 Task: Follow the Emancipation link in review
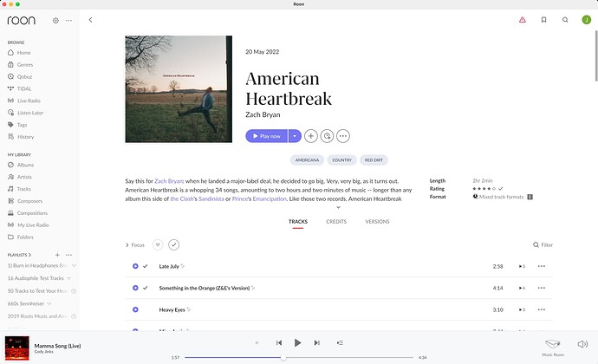click(270, 198)
